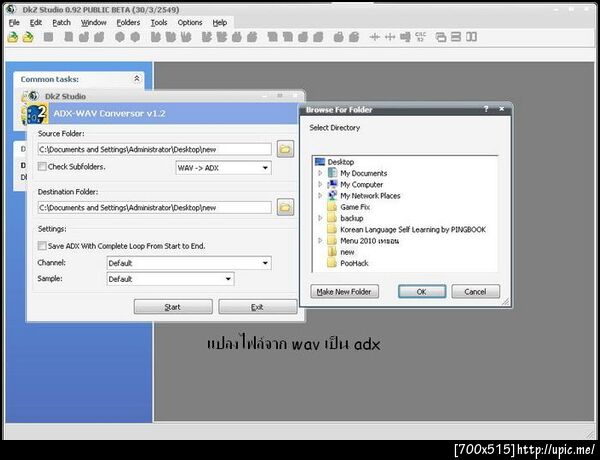600x460 pixels.
Task: Open the Edit menu
Action: pyautogui.click(x=36, y=23)
